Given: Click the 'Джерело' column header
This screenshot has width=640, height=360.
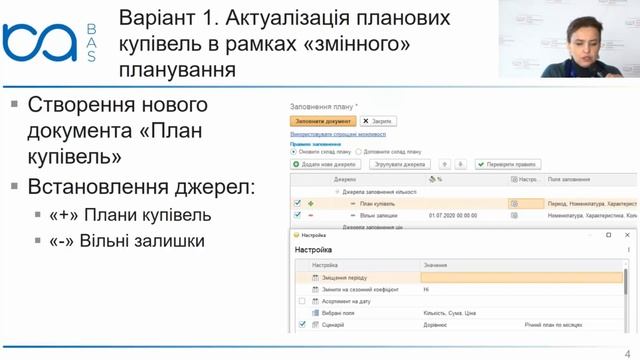Looking at the screenshot, I should pyautogui.click(x=345, y=179).
